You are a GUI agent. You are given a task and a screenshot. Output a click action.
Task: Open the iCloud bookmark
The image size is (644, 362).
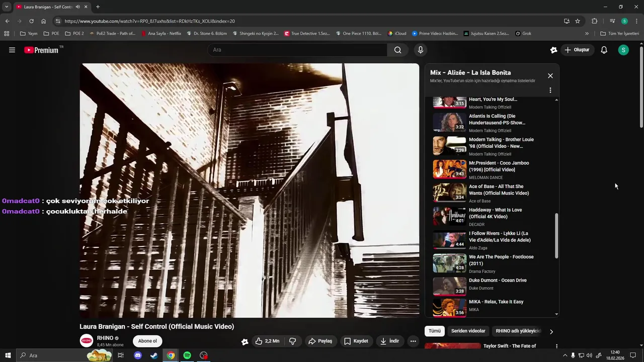397,34
